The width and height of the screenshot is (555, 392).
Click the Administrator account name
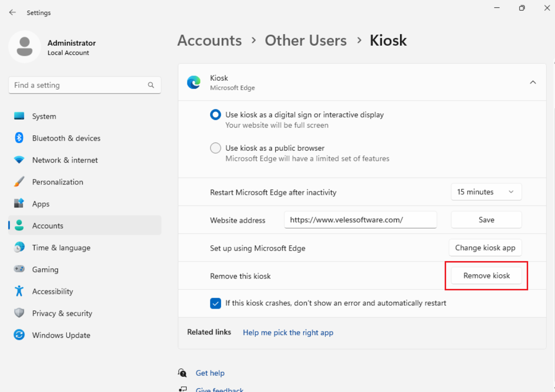pyautogui.click(x=72, y=43)
